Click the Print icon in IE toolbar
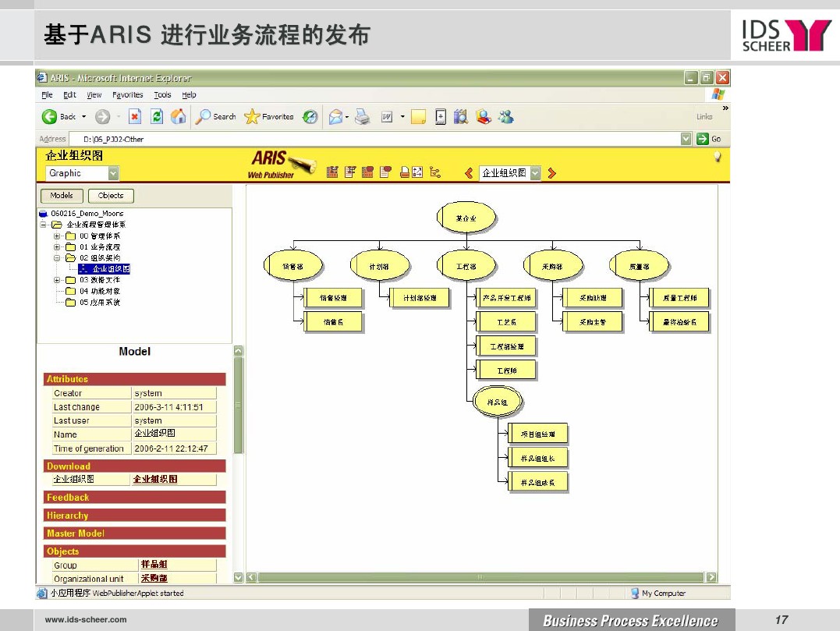The height and width of the screenshot is (631, 840). coord(363,117)
